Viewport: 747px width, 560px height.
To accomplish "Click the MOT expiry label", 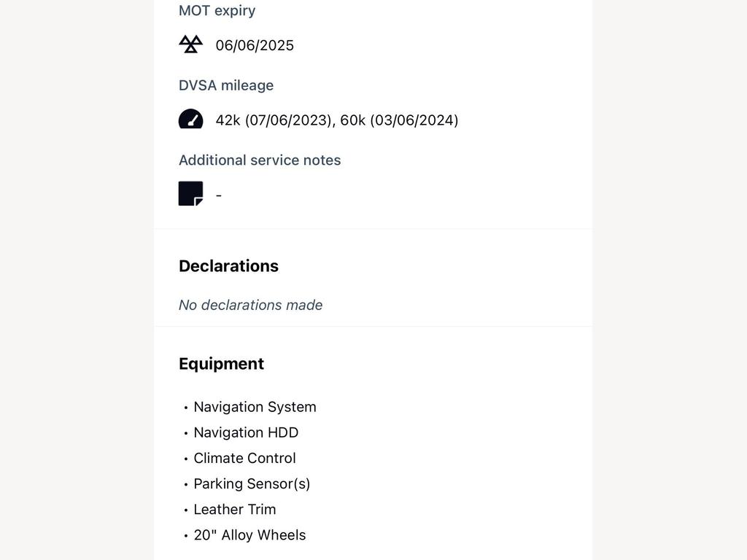I will (217, 10).
